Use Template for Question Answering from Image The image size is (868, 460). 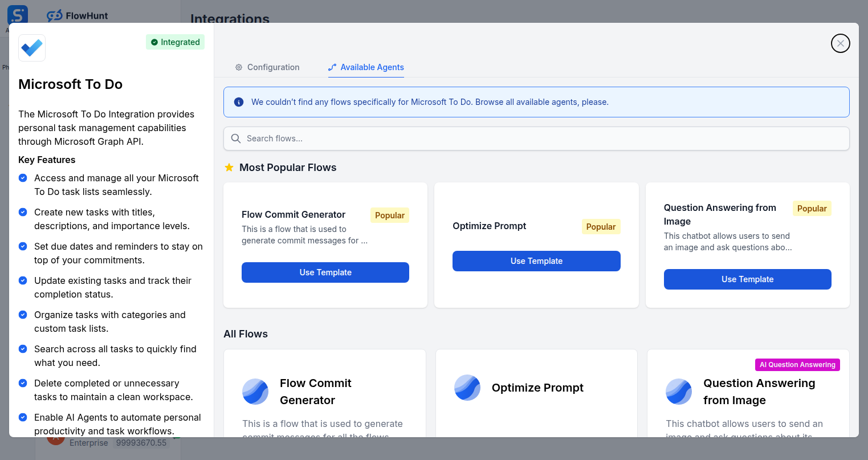point(747,279)
